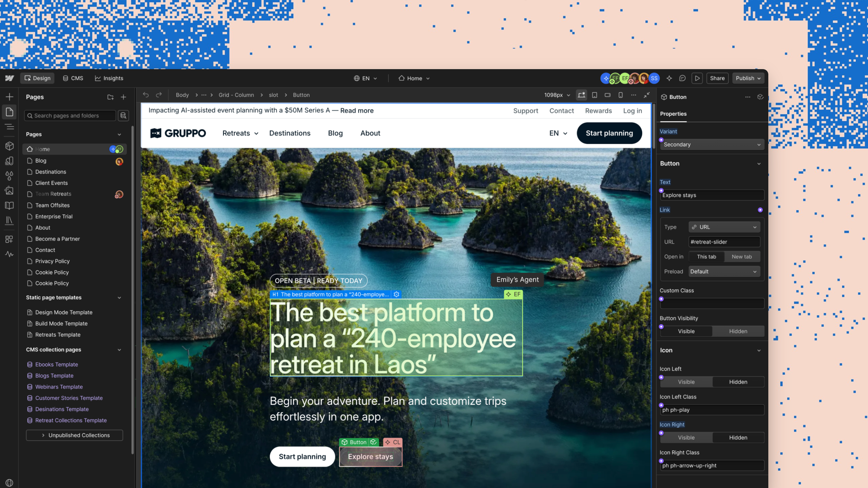Viewport: 868px width, 488px height.
Task: Collapse CMS collection pages section
Action: (x=119, y=350)
